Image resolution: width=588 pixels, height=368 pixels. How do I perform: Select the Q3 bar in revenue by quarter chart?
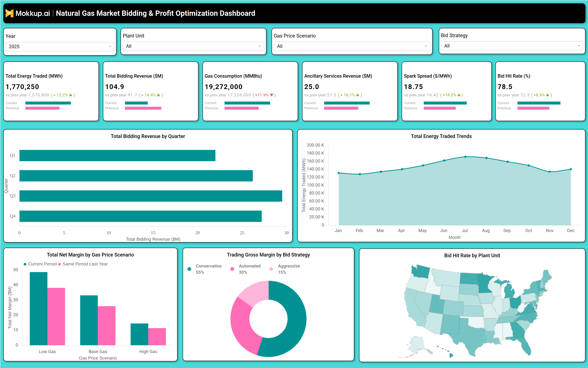tap(151, 196)
